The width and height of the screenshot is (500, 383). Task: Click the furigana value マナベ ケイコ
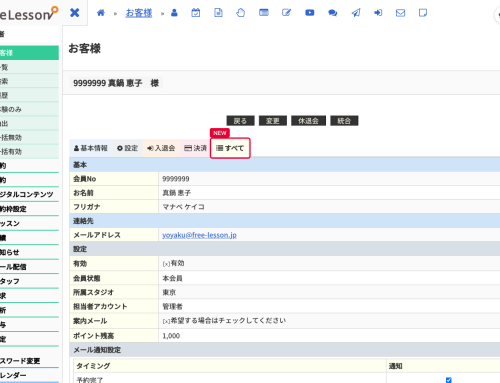click(x=183, y=207)
